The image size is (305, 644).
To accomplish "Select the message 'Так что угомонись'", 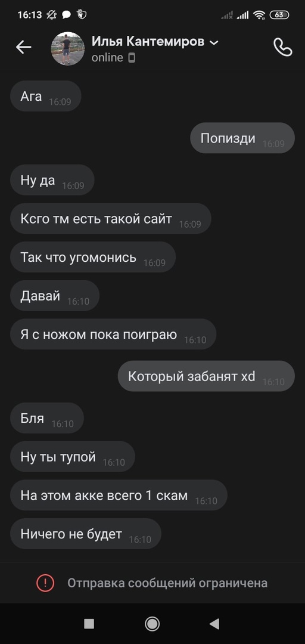I will tap(93, 257).
